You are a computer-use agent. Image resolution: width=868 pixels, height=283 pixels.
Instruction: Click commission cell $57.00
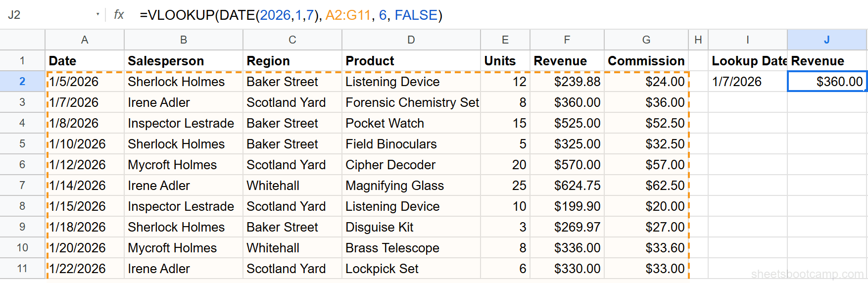coord(646,165)
